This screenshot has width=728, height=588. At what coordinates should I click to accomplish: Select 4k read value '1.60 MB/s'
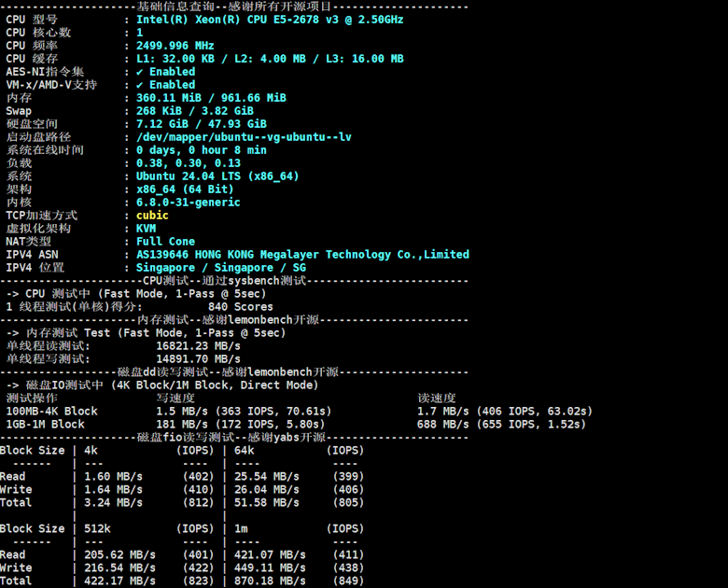click(x=113, y=477)
